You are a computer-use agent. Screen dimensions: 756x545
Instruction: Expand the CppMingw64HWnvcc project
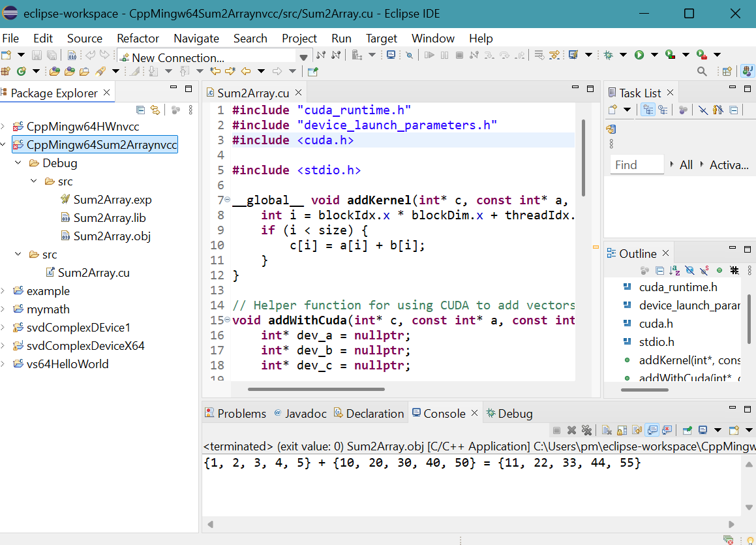[x=3, y=127]
